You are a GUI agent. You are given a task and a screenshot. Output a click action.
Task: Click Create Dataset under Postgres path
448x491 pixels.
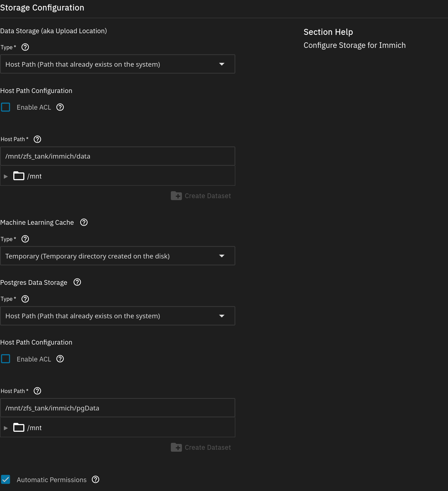pos(201,448)
